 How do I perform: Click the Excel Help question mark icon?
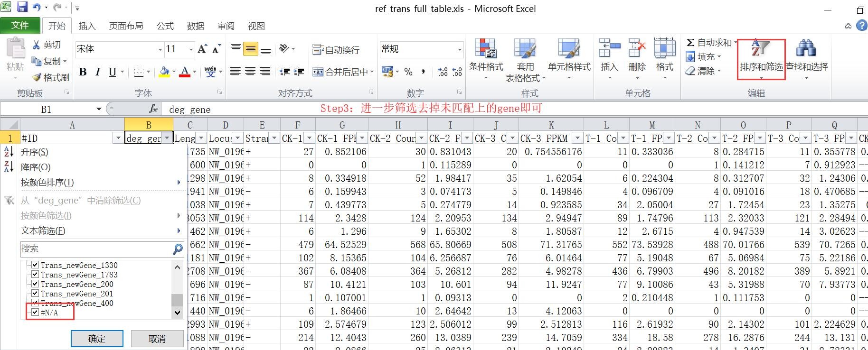861,25
